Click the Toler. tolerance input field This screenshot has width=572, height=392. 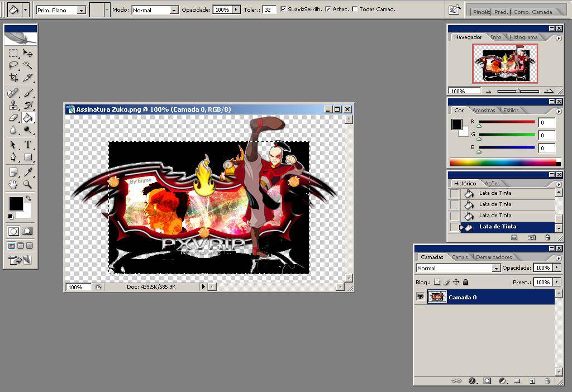(269, 9)
